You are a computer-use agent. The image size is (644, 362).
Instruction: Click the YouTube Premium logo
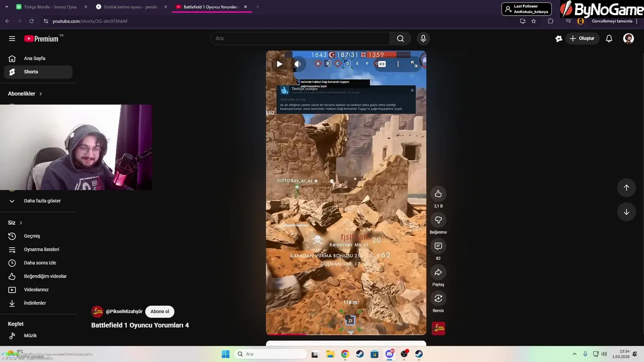tap(41, 39)
